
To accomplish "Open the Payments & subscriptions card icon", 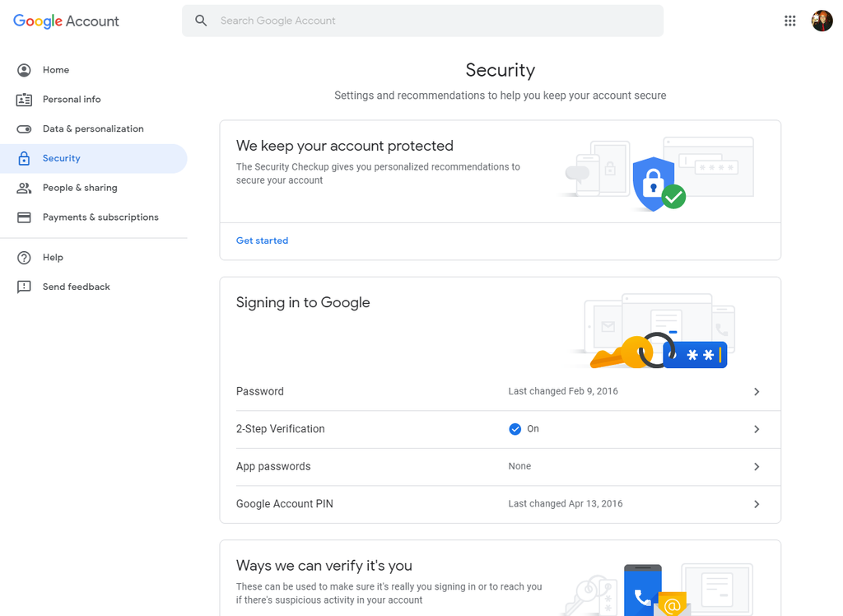I will pyautogui.click(x=25, y=217).
